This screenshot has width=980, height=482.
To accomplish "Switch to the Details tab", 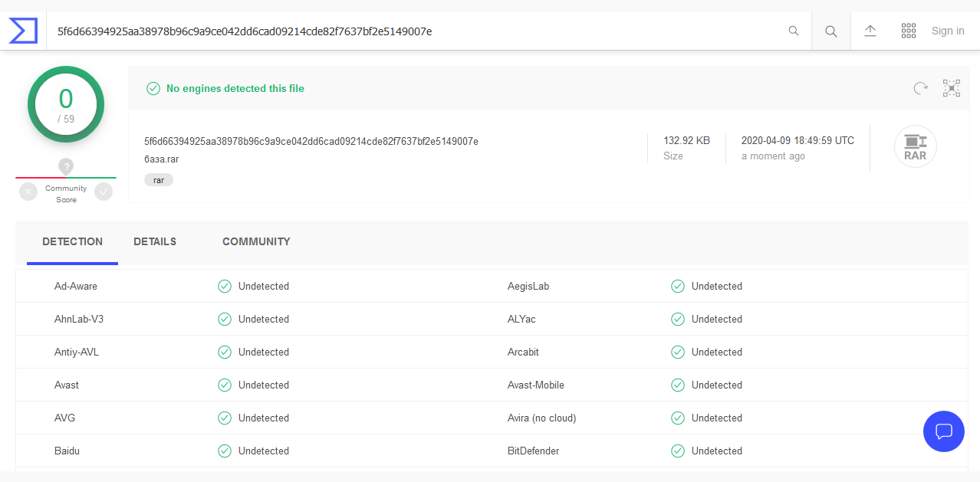I will [155, 241].
